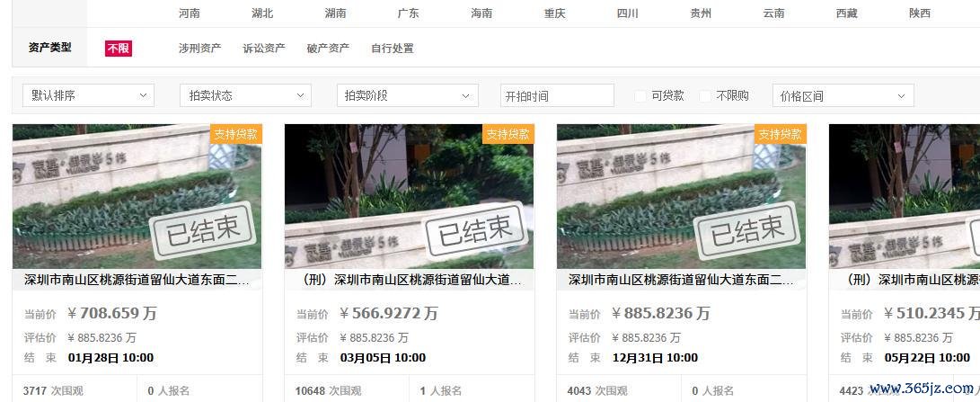
Task: Open the 价格区间 dropdown
Action: coord(843,95)
